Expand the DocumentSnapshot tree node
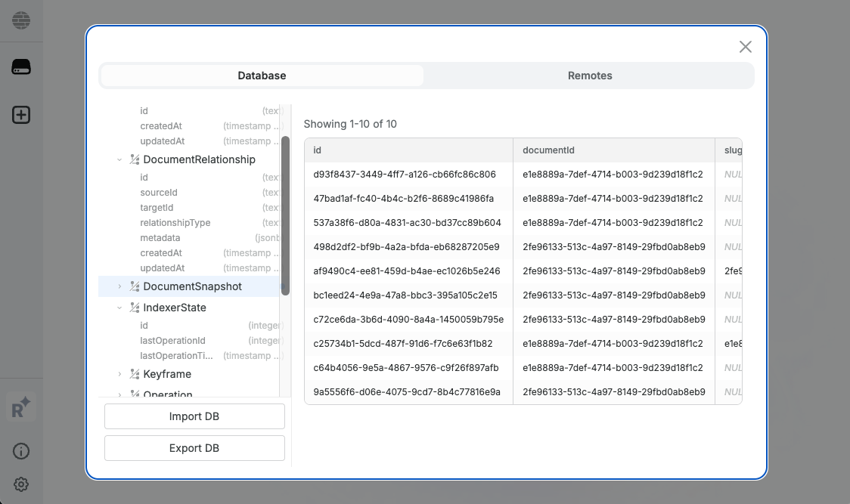Image resolution: width=850 pixels, height=504 pixels. coord(119,286)
